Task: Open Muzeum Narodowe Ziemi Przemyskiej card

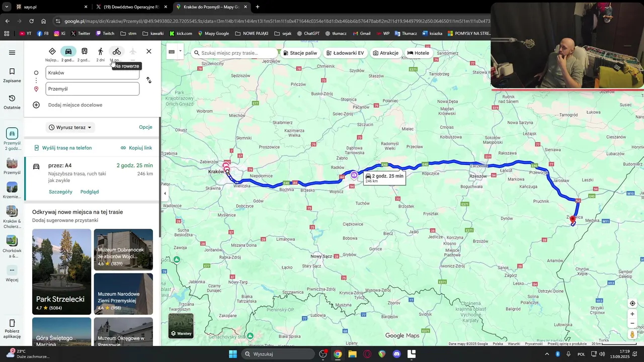Action: [123, 294]
